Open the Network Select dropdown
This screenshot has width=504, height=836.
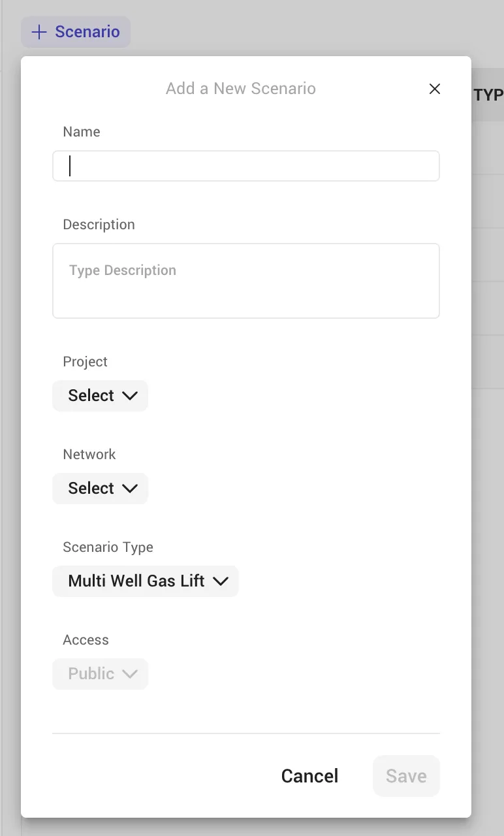click(x=101, y=489)
